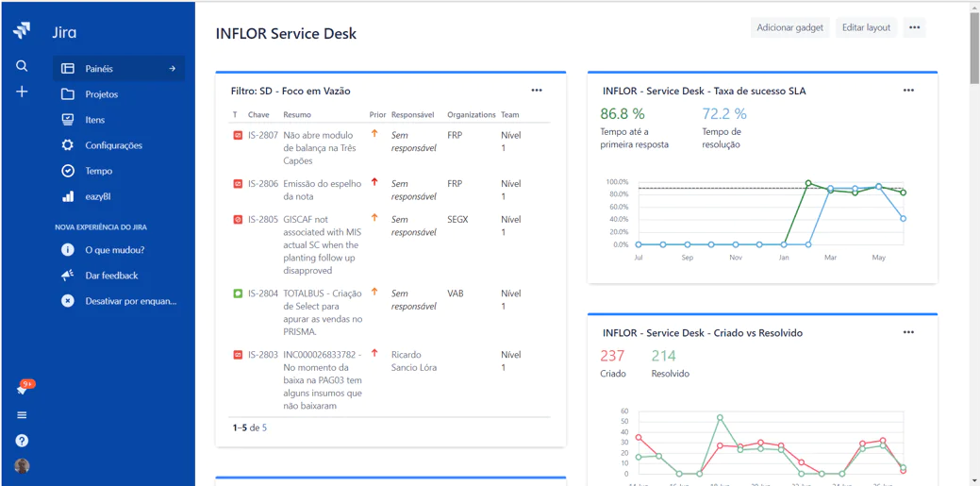Open Tempo from the sidebar

[98, 171]
